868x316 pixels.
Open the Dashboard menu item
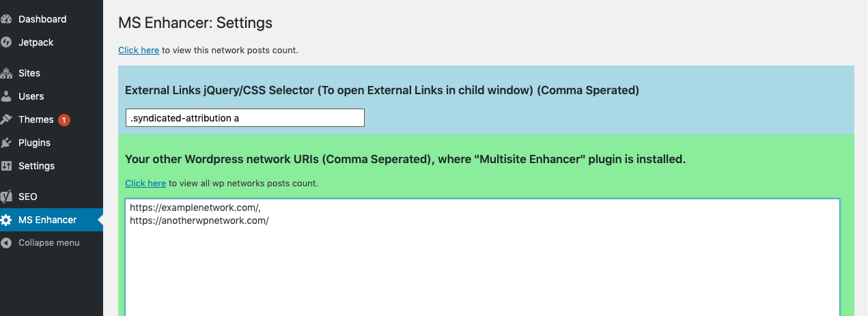click(x=42, y=19)
